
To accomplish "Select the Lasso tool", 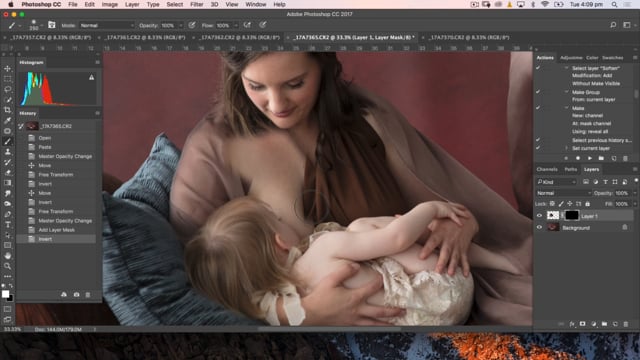I will click(x=7, y=89).
